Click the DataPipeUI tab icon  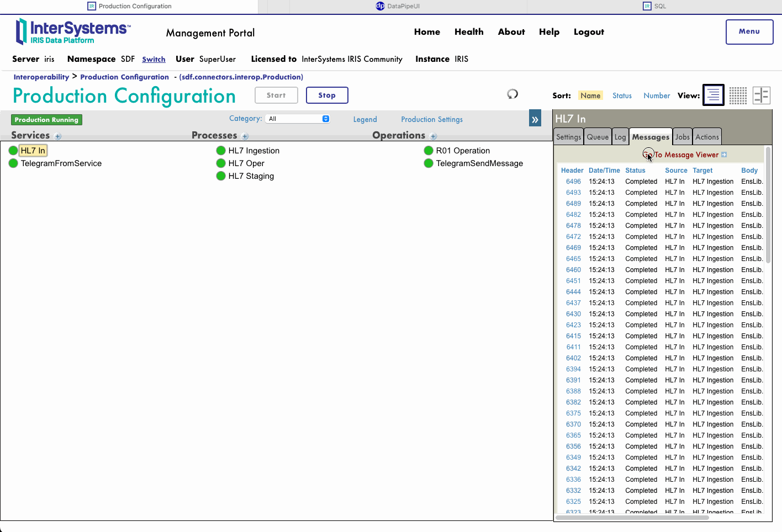(x=380, y=6)
